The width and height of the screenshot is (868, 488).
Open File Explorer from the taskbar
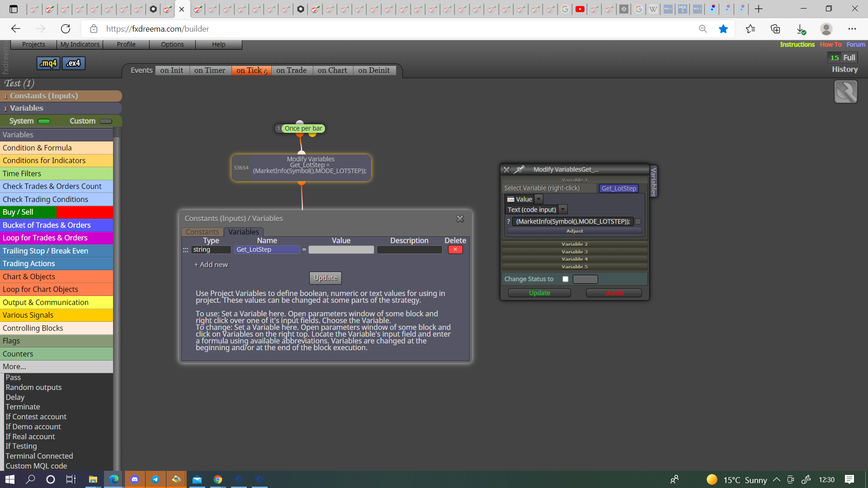click(x=93, y=479)
